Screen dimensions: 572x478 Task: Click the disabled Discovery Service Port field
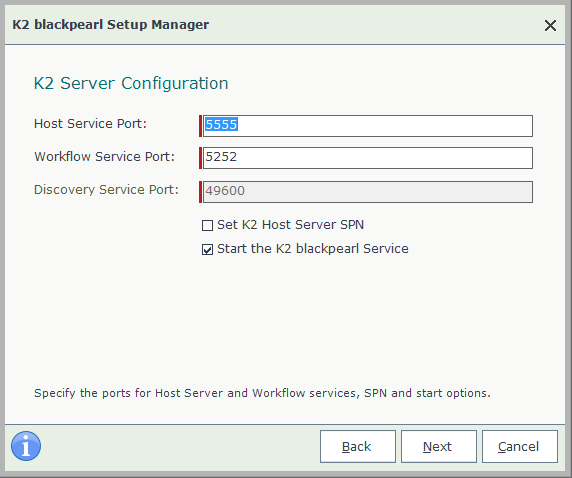pyautogui.click(x=368, y=192)
